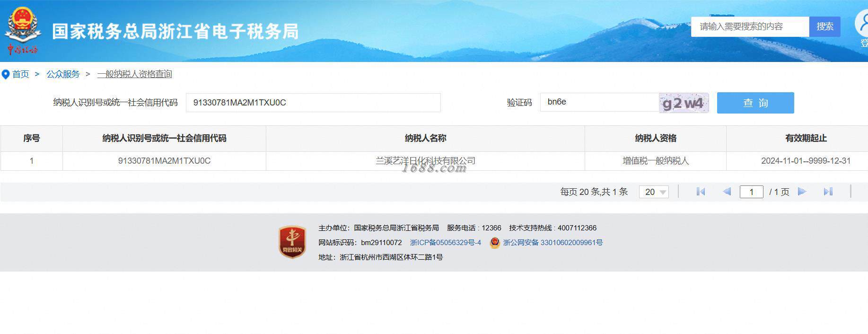Click the 纳税人名称 column header
The width and height of the screenshot is (868, 334).
(425, 138)
